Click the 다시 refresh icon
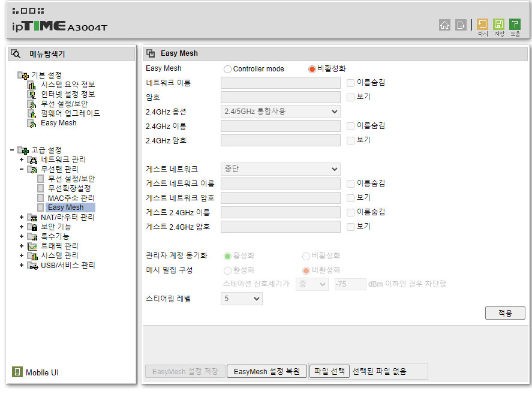The width and height of the screenshot is (532, 394). pyautogui.click(x=482, y=25)
